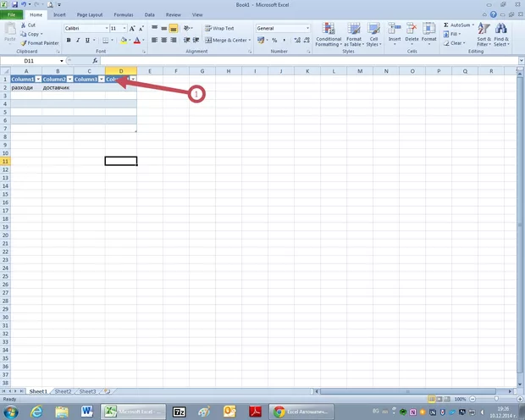The image size is (525, 420).
Task: Open the File tab
Action: (x=11, y=14)
